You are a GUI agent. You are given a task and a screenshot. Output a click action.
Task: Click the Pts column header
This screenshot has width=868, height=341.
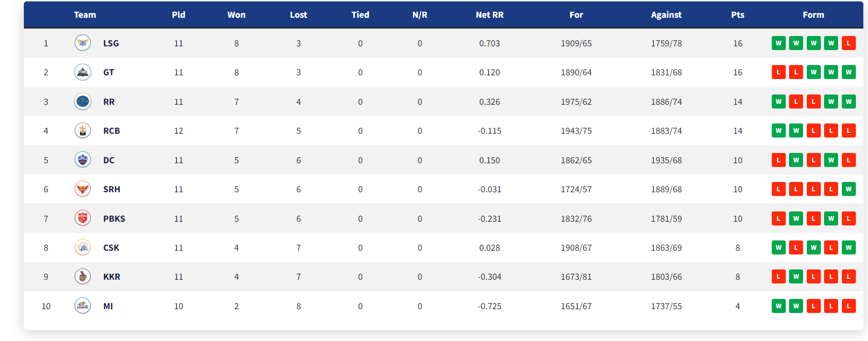(x=738, y=15)
